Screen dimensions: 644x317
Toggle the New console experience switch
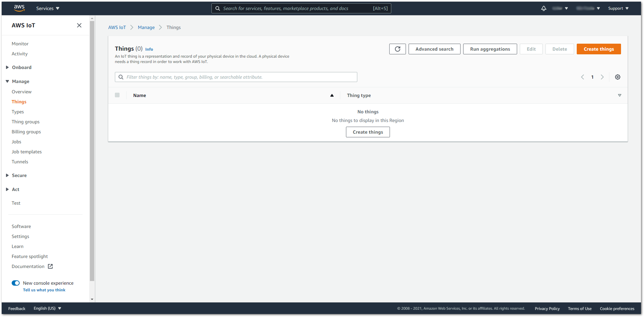tap(16, 283)
